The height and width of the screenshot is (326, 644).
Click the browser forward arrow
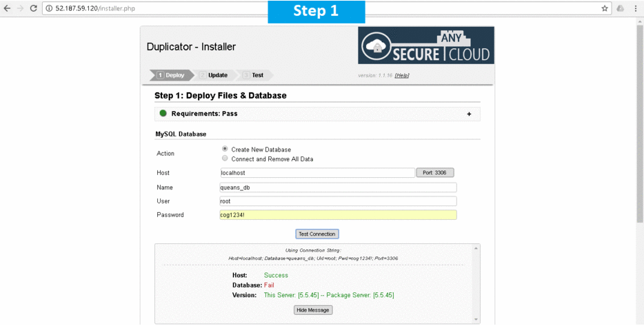tap(20, 8)
